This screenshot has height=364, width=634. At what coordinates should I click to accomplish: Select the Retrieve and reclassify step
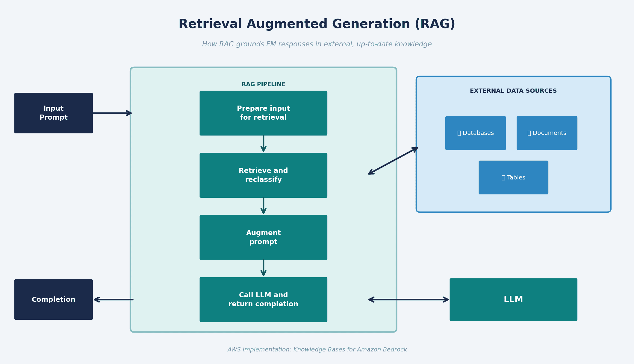[263, 175]
